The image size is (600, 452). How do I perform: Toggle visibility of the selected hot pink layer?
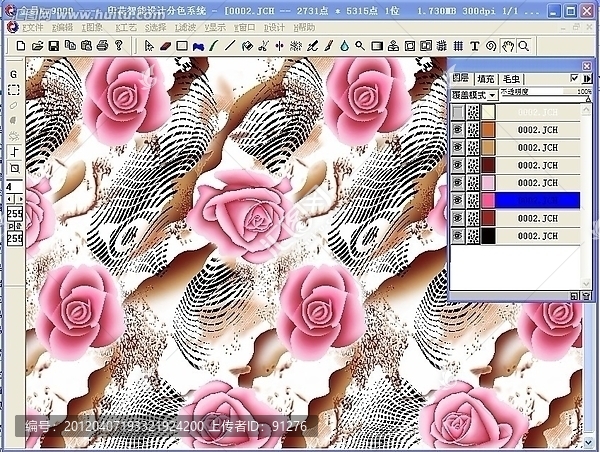(458, 200)
